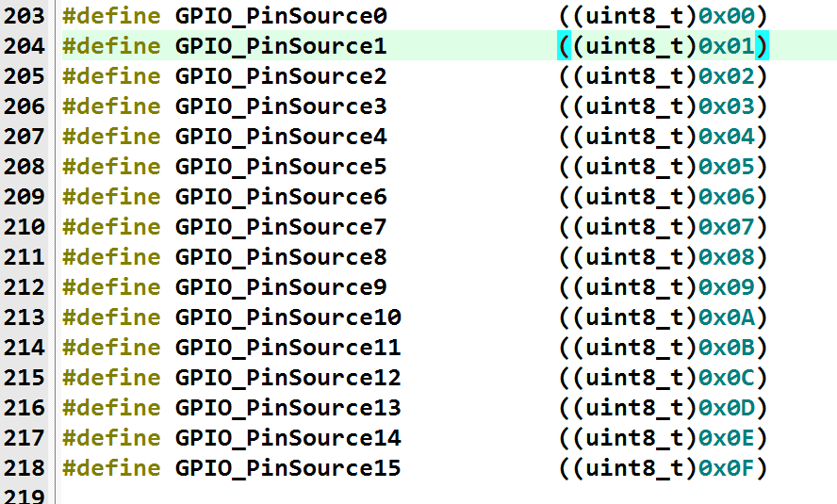
Task: Select the GPIO_PinSource4 identifier
Action: [x=281, y=137]
